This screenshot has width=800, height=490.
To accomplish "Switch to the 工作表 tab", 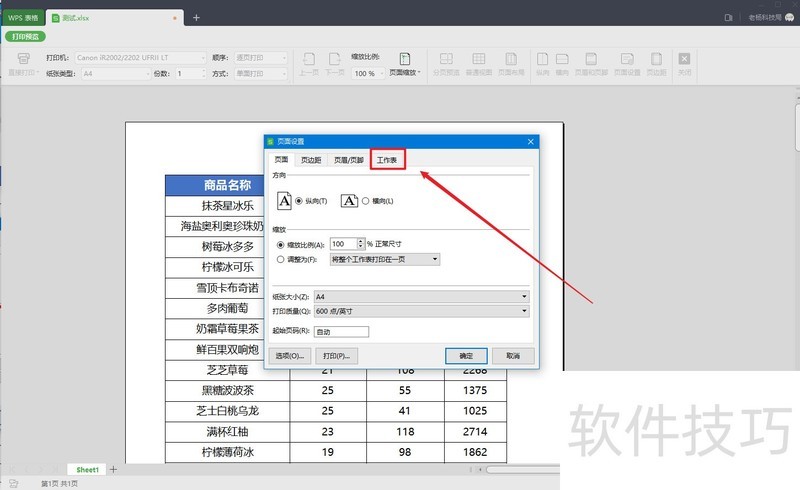I will 387,160.
